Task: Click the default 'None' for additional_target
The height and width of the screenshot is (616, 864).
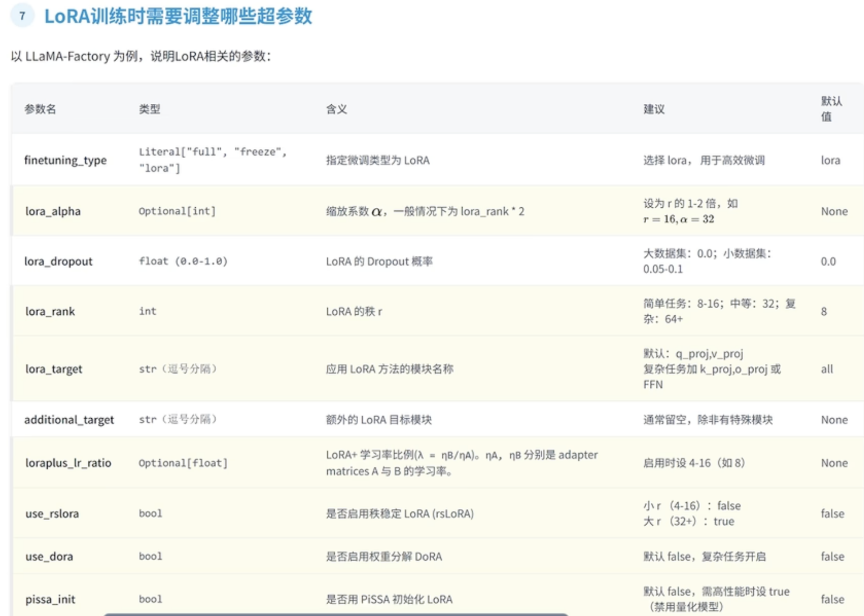Action: coord(834,420)
